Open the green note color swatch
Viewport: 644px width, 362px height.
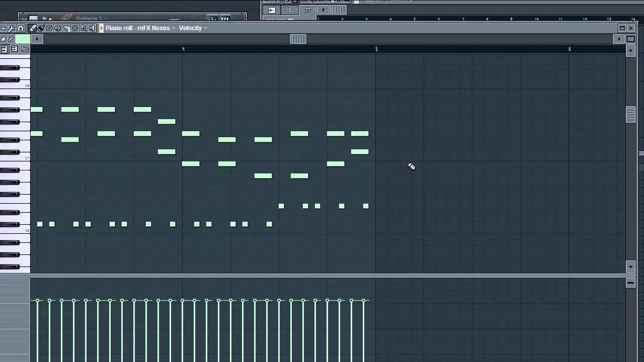23,39
